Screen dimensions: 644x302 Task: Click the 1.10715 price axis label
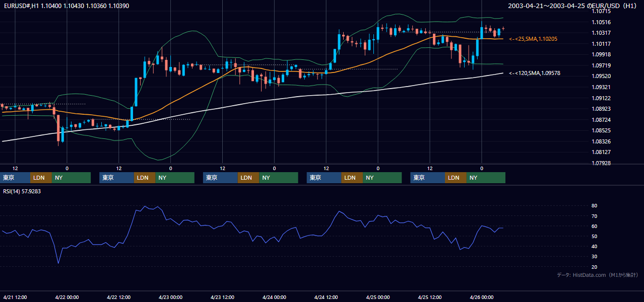tap(601, 11)
